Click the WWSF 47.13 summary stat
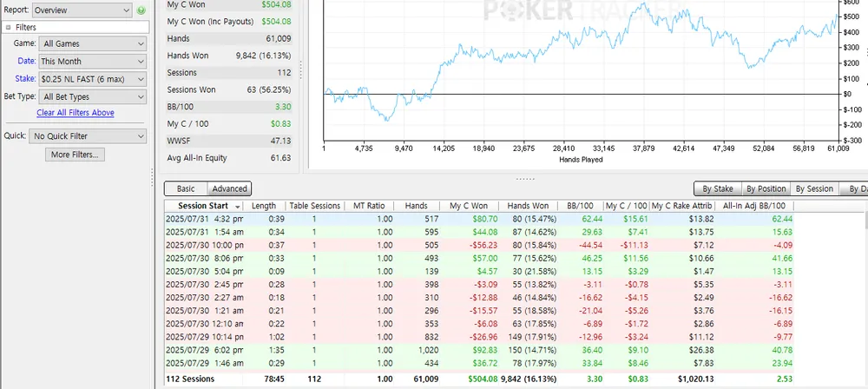868x389 pixels. (x=228, y=141)
